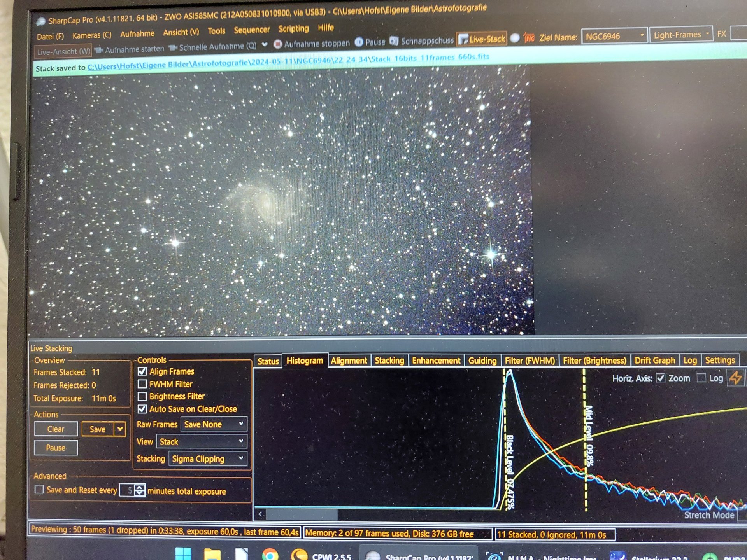This screenshot has height=560, width=747.
Task: Click Schnelle Aufnahme quick capture
Action: pos(212,47)
